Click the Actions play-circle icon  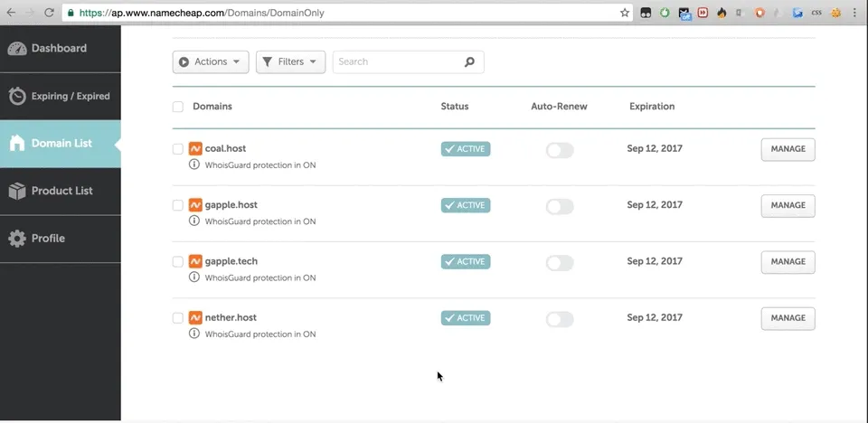184,62
